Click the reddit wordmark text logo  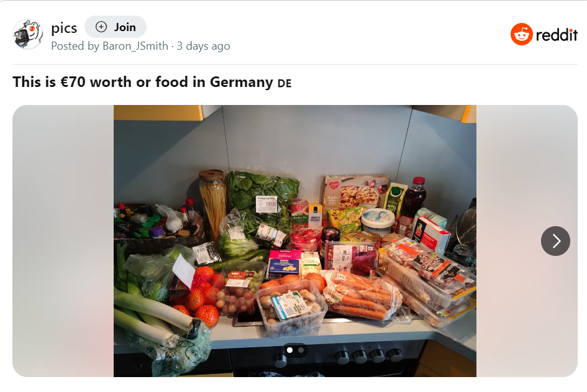click(557, 35)
